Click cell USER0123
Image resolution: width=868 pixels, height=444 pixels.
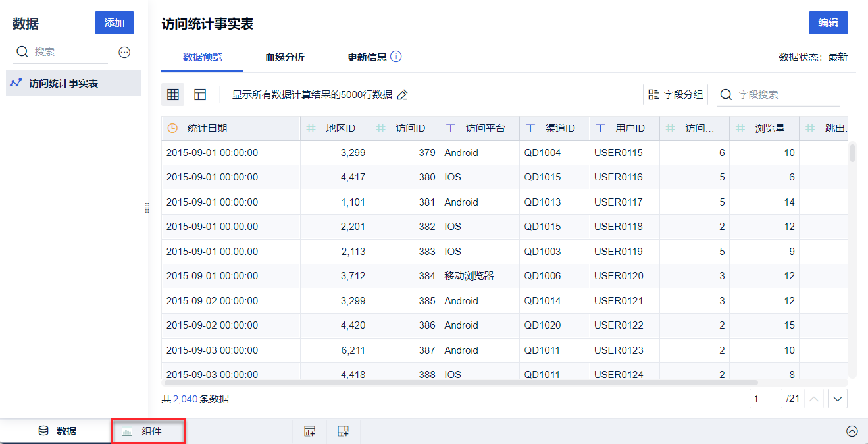pyautogui.click(x=625, y=350)
